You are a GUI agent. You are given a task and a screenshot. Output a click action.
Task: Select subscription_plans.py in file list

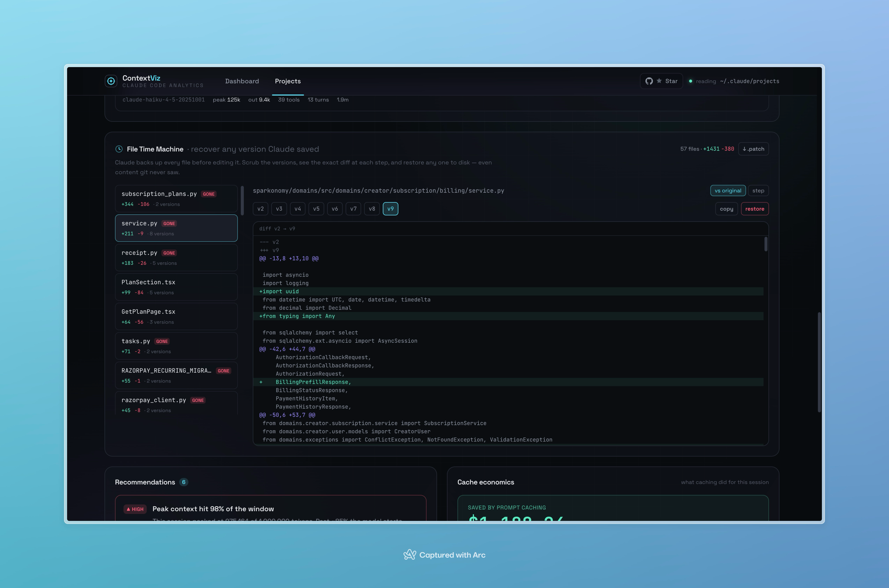point(176,199)
